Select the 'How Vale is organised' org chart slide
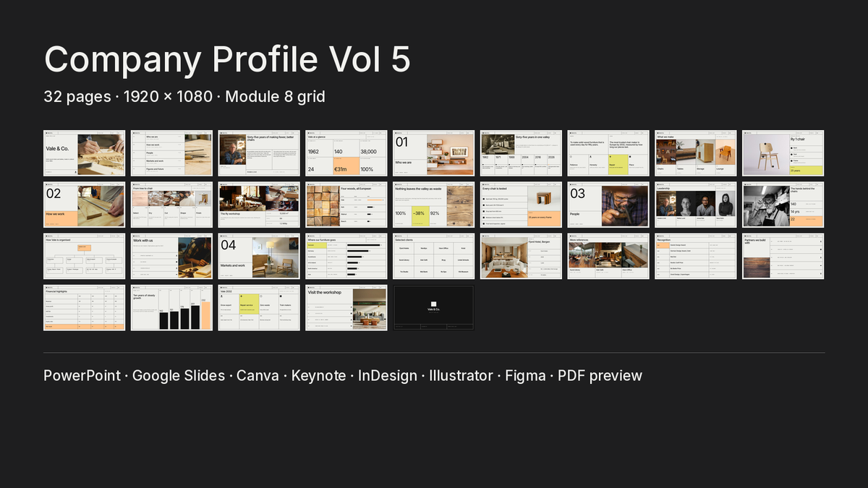This screenshot has width=868, height=488. tap(84, 256)
